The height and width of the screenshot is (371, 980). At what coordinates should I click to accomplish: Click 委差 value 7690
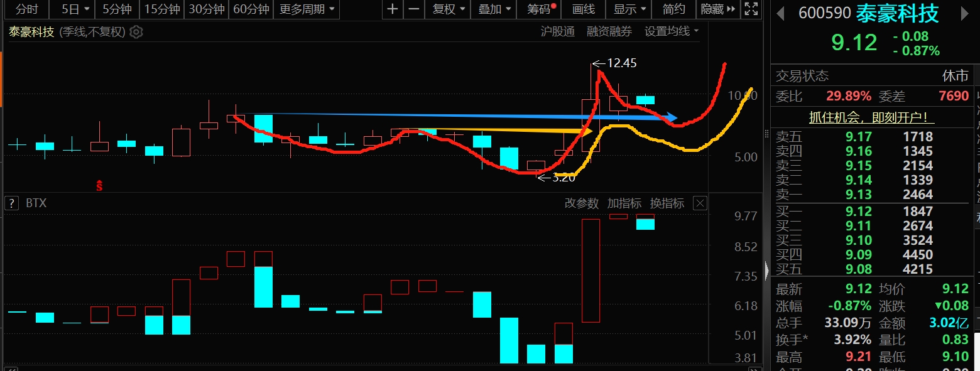pyautogui.click(x=953, y=96)
